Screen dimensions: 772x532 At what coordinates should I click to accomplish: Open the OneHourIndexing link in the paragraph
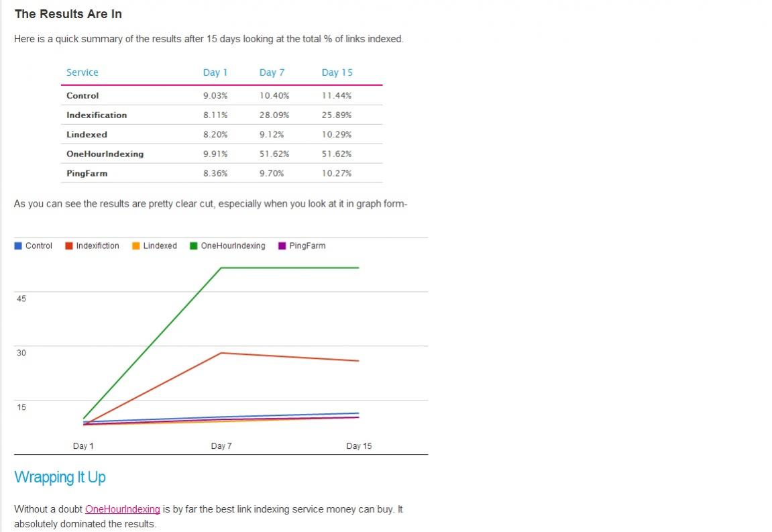tap(123, 509)
